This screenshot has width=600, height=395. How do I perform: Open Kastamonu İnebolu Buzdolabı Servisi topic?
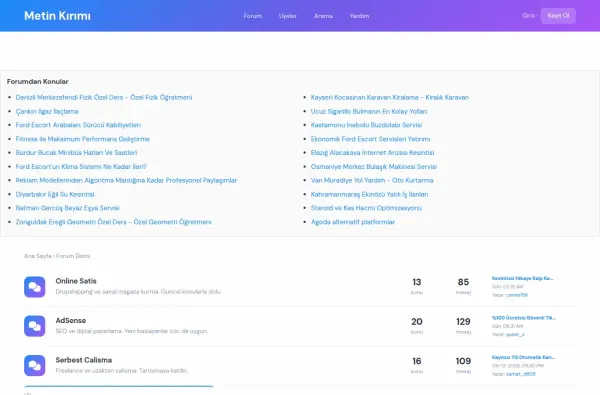click(366, 125)
